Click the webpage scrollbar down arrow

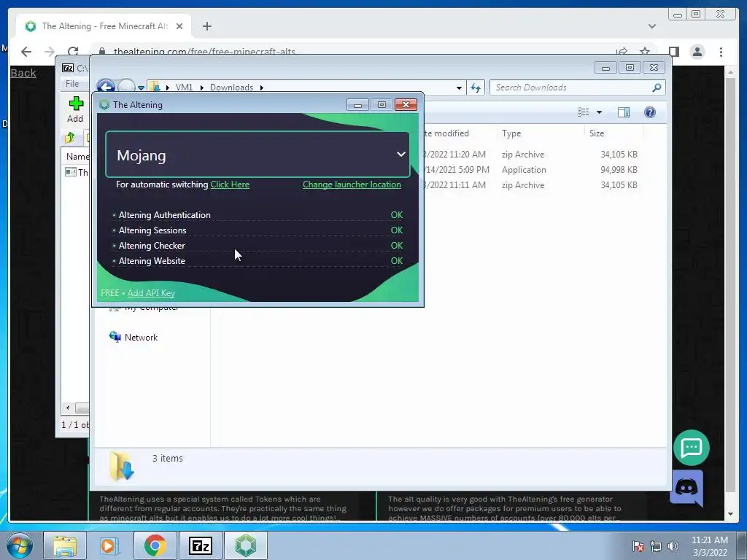(x=731, y=514)
